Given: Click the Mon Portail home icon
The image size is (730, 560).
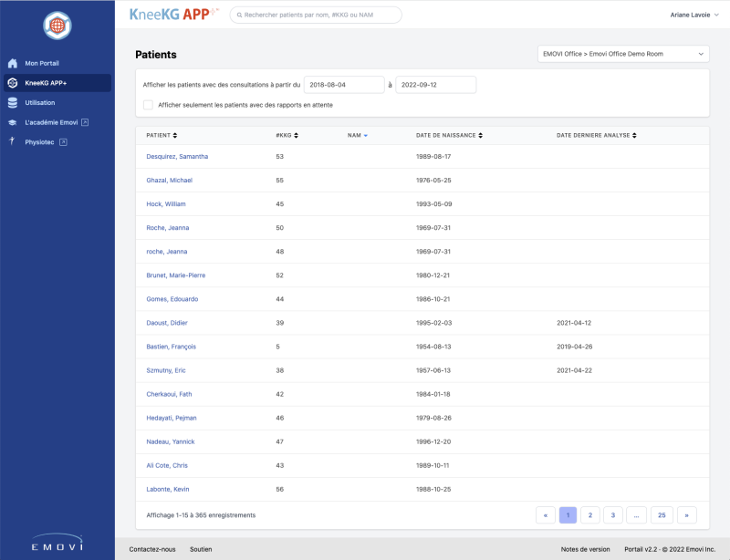Looking at the screenshot, I should pyautogui.click(x=13, y=63).
